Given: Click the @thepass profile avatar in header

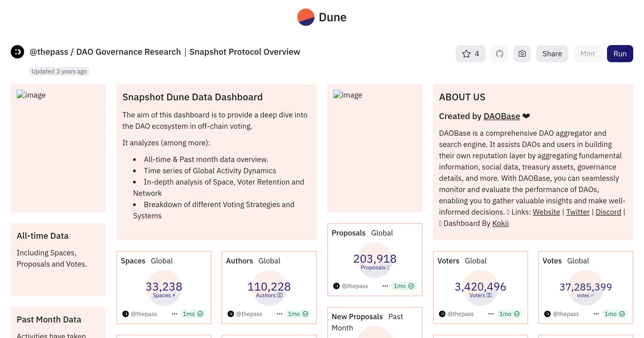Looking at the screenshot, I should point(17,52).
